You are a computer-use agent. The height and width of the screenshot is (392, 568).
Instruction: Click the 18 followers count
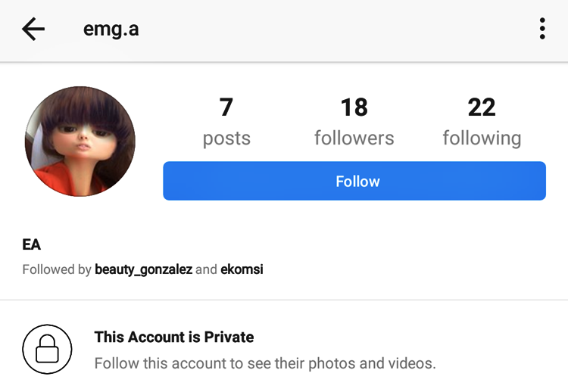point(354,107)
